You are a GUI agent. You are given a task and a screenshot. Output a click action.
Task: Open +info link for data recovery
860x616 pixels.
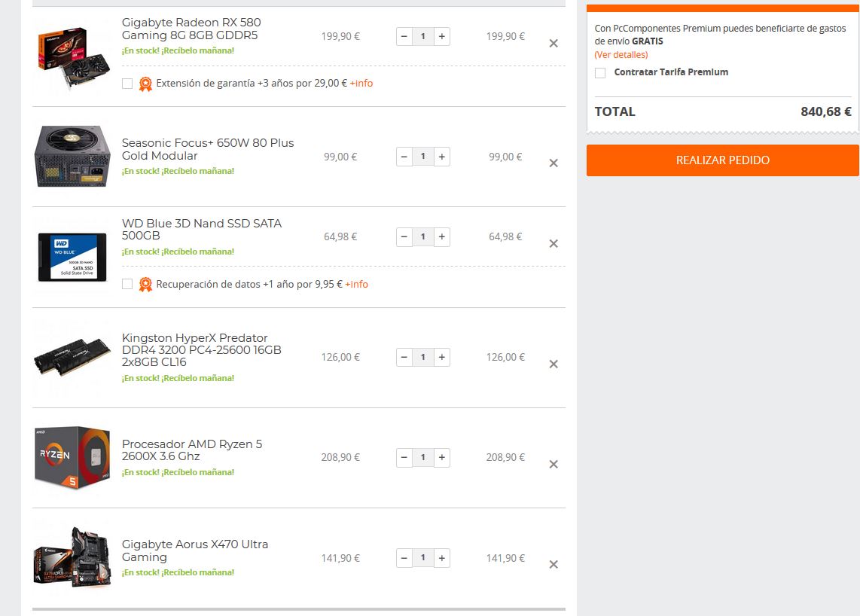356,284
